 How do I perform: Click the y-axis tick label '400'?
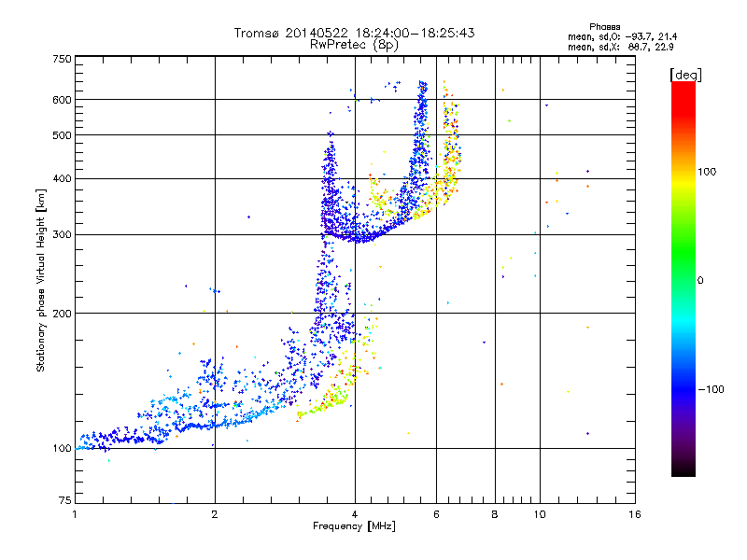tap(62, 178)
